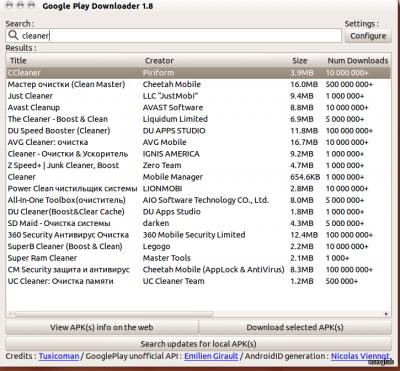Select the SD Maid result row
Image resolution: width=400 pixels, height=371 pixels.
[198, 223]
